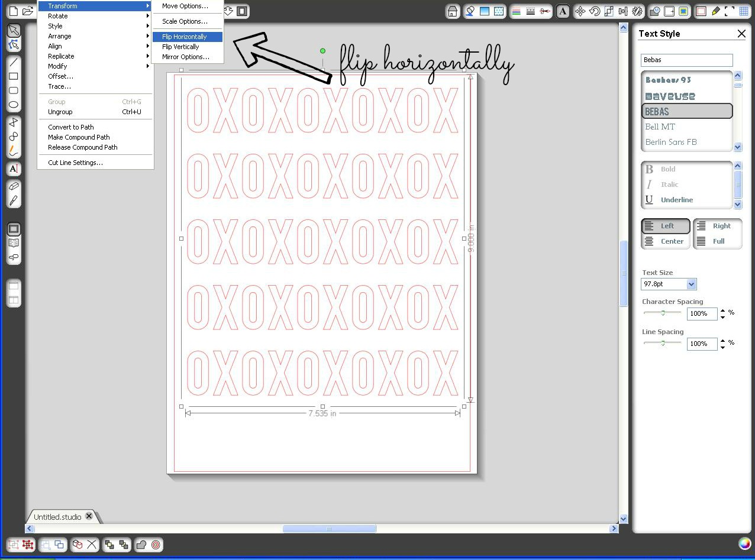Viewport: 755px width, 560px height.
Task: Set text justification to Center
Action: (666, 241)
